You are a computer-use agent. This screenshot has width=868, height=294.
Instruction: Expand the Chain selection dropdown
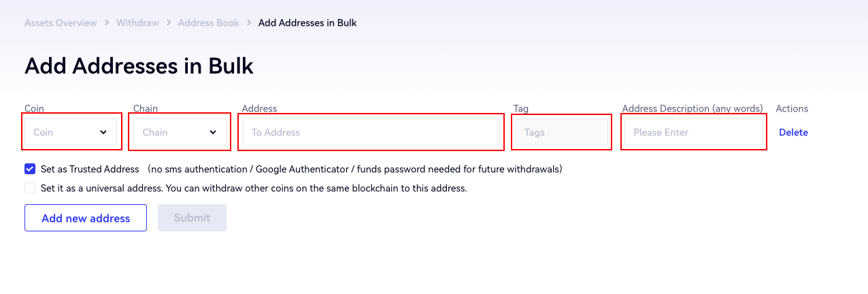click(x=180, y=132)
